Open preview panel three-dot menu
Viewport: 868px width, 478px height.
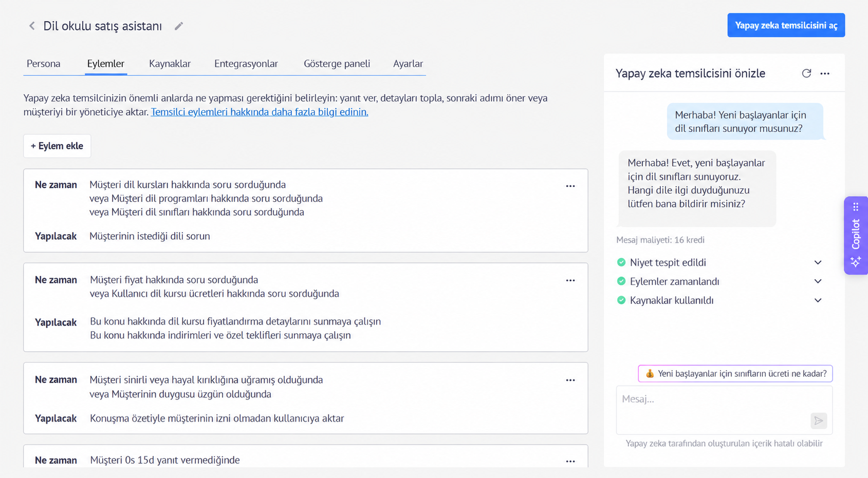(x=825, y=73)
